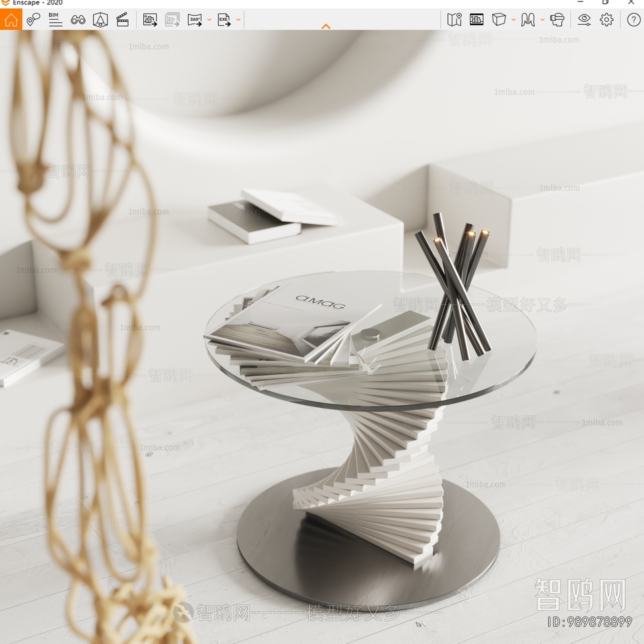Open Visual Settings (eye with slider)

click(x=584, y=19)
